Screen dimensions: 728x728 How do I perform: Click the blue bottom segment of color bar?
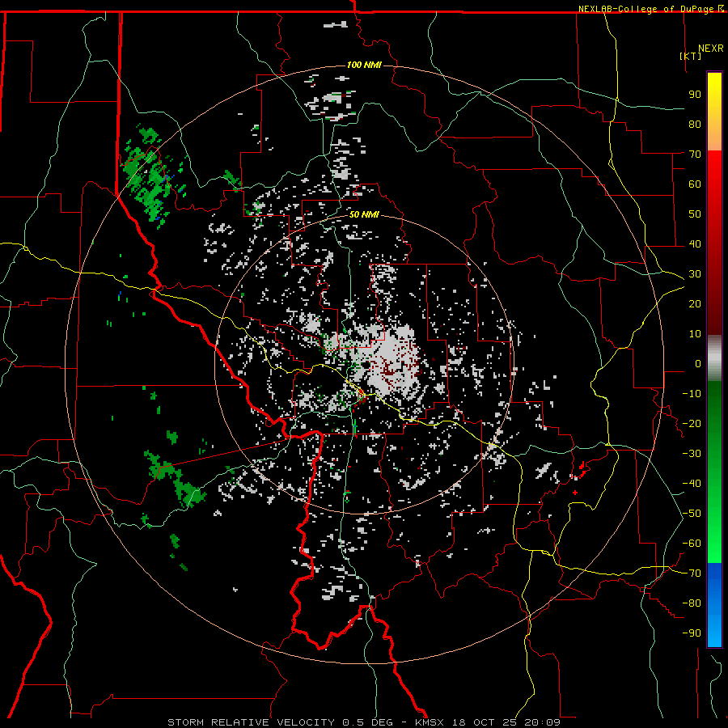click(x=714, y=605)
